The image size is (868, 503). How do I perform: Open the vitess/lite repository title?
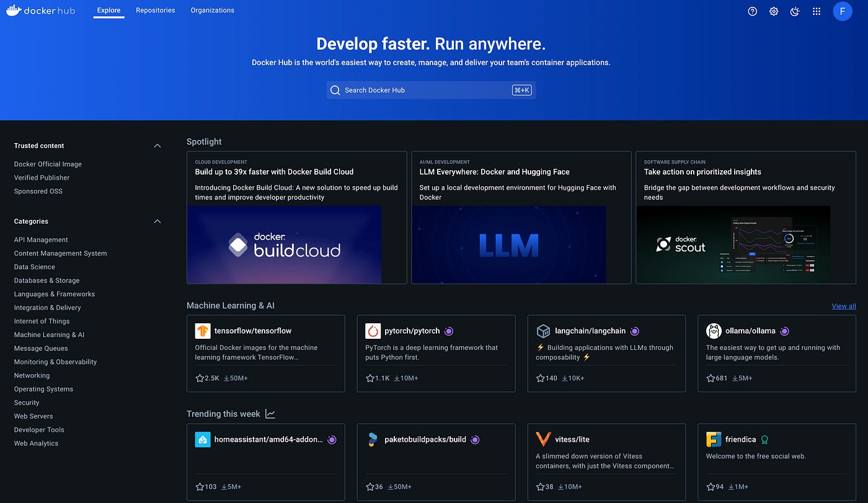coord(572,440)
